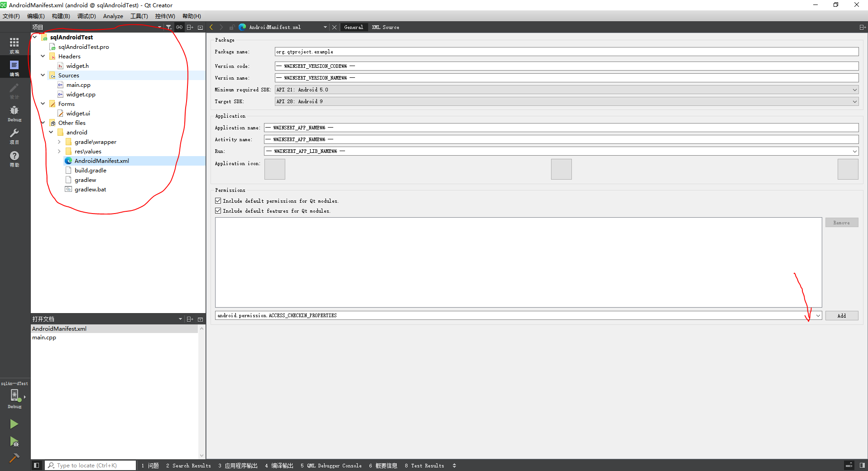Open the Help mode
Screen dimensions: 868x471
14,158
